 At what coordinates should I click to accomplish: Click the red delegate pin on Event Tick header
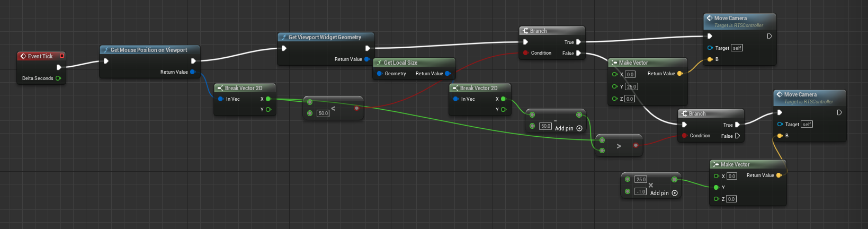(x=62, y=56)
